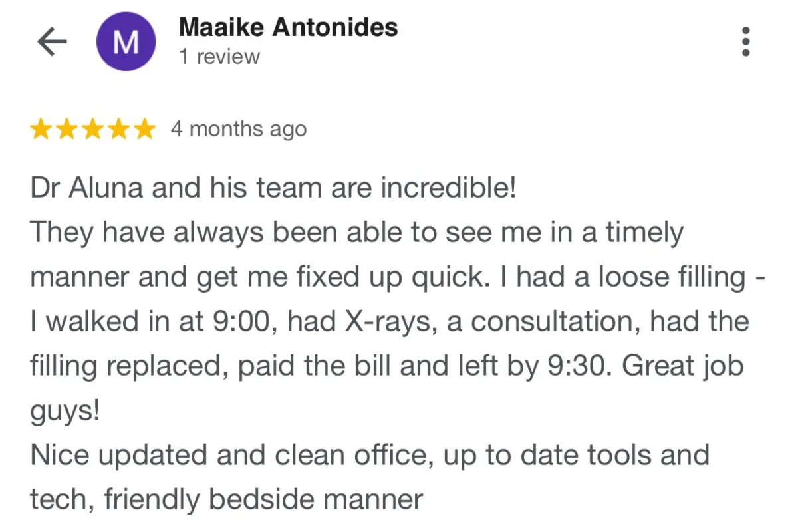Click the line starting "They have always been able"
The height and width of the screenshot is (532, 798).
point(356,233)
